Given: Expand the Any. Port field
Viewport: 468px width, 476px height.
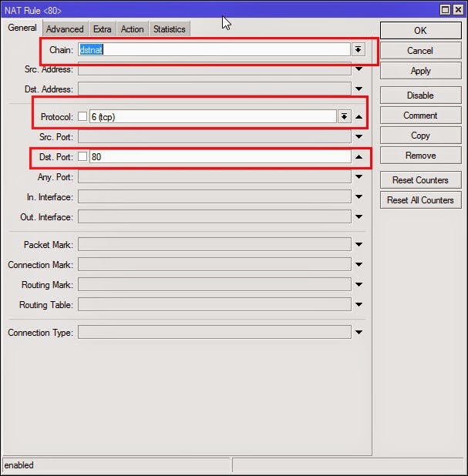Looking at the screenshot, I should pyautogui.click(x=359, y=176).
